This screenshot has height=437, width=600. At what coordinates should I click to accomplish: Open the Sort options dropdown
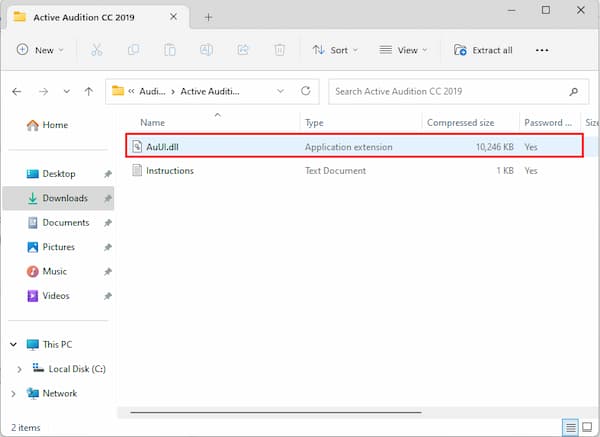[x=335, y=50]
